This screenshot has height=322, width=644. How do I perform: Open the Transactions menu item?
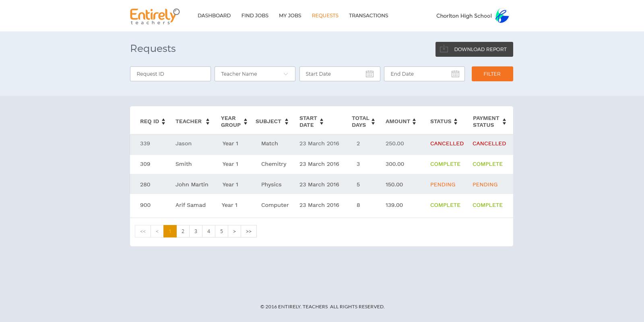coord(368,16)
